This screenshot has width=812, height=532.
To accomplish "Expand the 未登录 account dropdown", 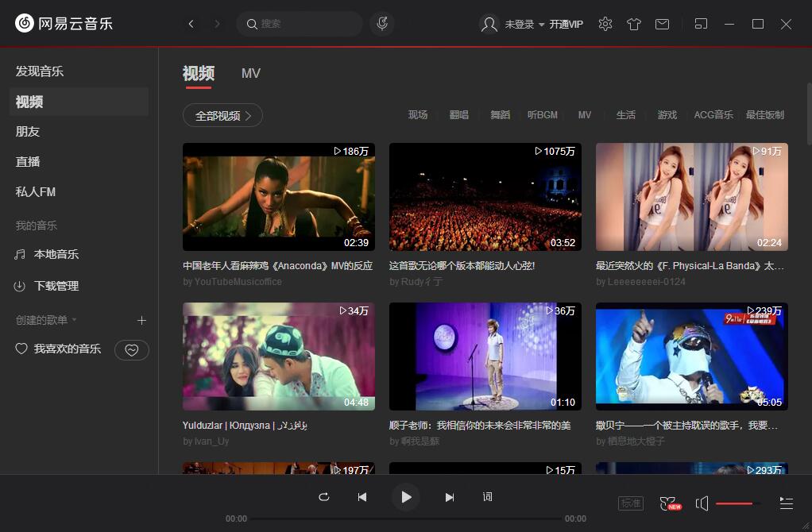I will coord(524,24).
